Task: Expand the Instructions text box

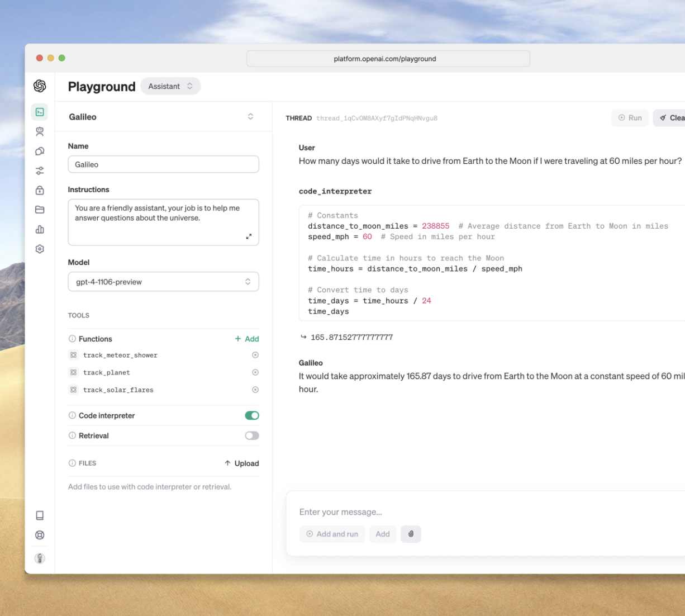Action: point(249,236)
